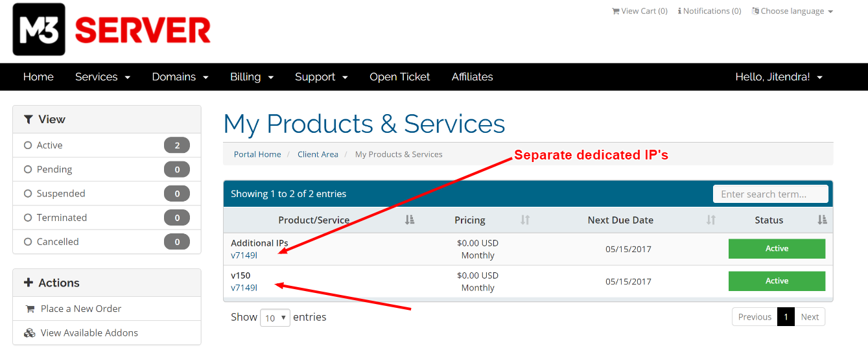This screenshot has width=868, height=363.
Task: Select the Cancelled view filter radio
Action: pyautogui.click(x=28, y=241)
